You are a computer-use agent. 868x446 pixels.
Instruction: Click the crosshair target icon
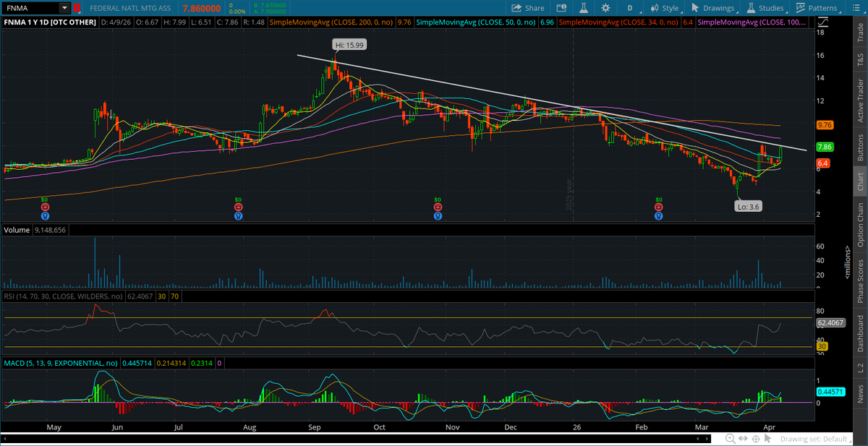(x=756, y=439)
